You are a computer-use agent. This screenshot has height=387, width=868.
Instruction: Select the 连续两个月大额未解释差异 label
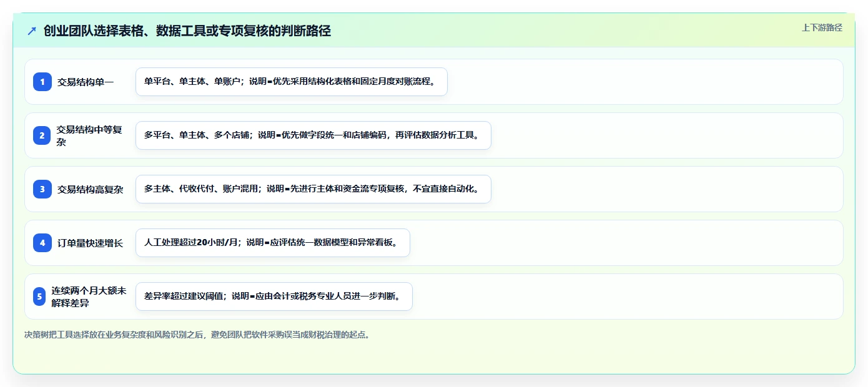click(89, 296)
